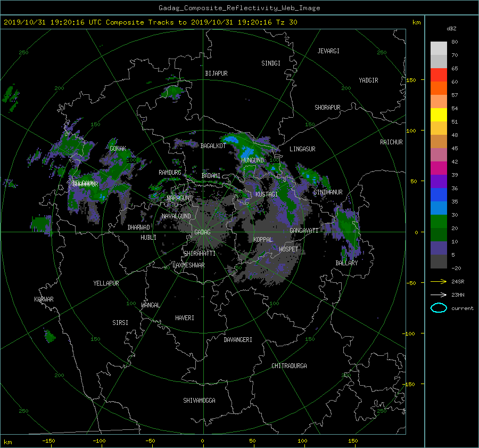The height and width of the screenshot is (448, 479).
Task: Click the BADAMI city label
Action: point(211,176)
